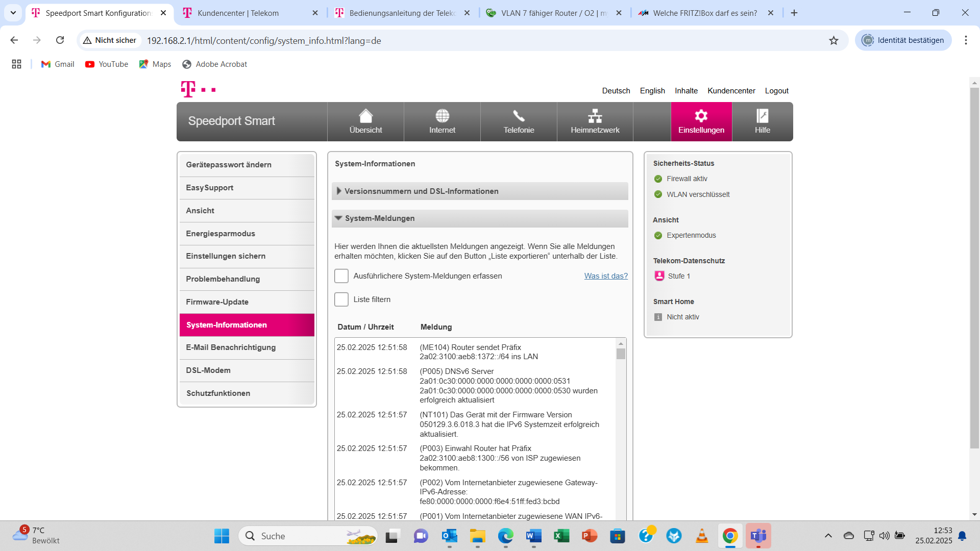980x551 pixels.
Task: Open the Gmail bookmark
Action: (58, 64)
